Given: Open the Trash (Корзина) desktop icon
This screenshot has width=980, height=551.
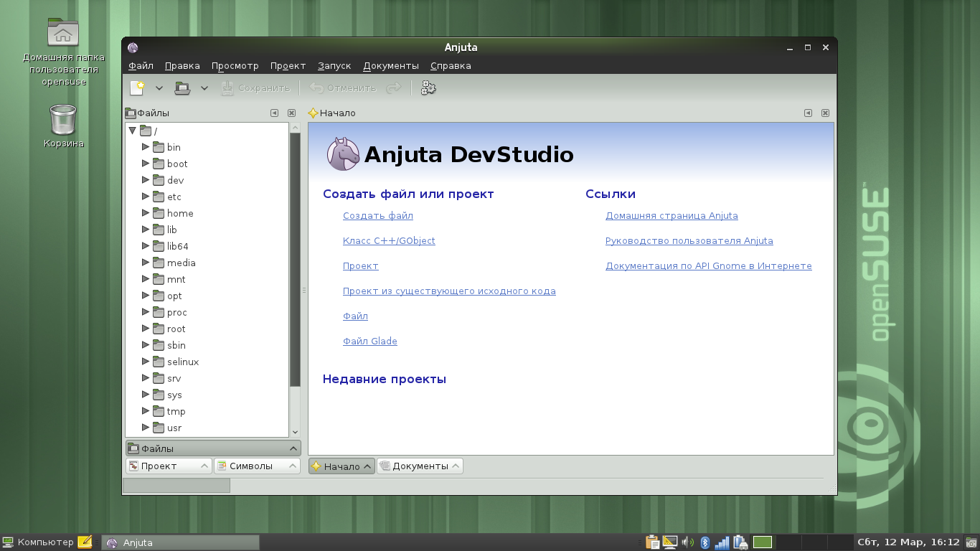Looking at the screenshot, I should coord(63,121).
